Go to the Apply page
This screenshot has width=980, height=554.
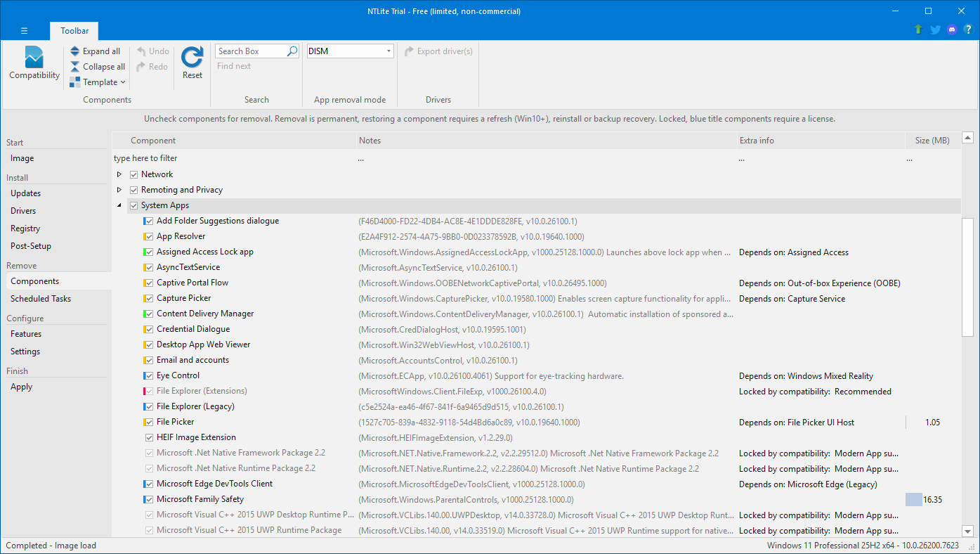[x=22, y=387]
